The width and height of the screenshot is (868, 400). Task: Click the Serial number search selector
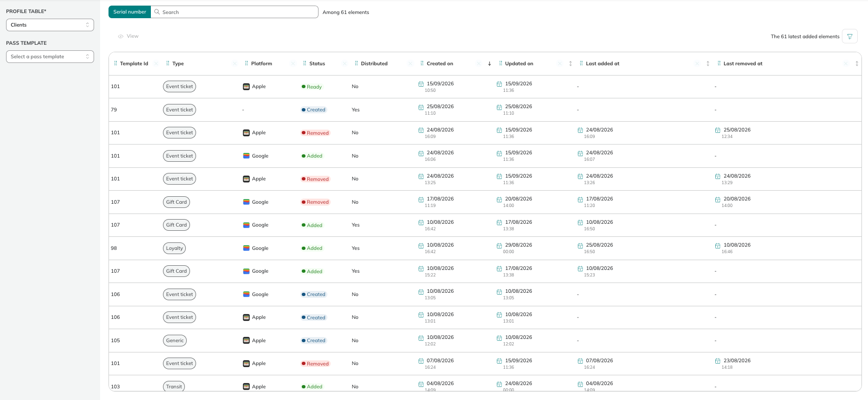[x=129, y=12]
